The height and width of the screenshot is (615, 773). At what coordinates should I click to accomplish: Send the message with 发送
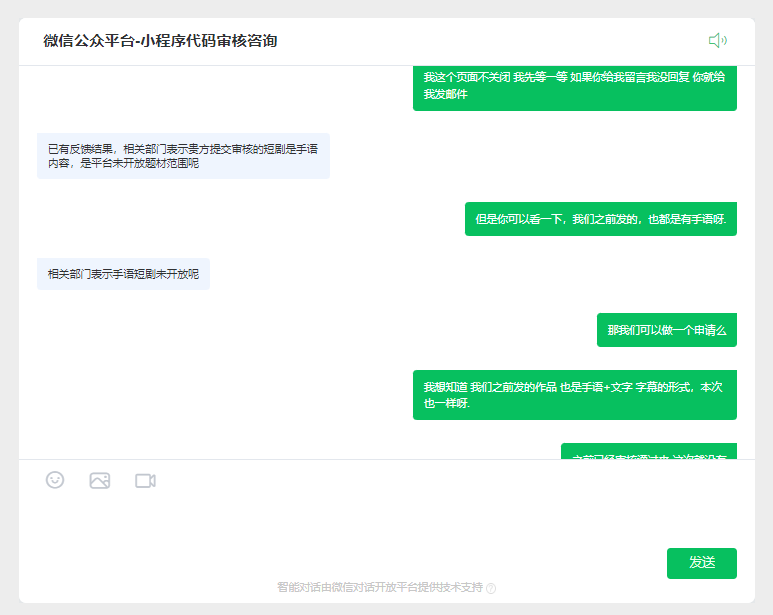coord(702,563)
